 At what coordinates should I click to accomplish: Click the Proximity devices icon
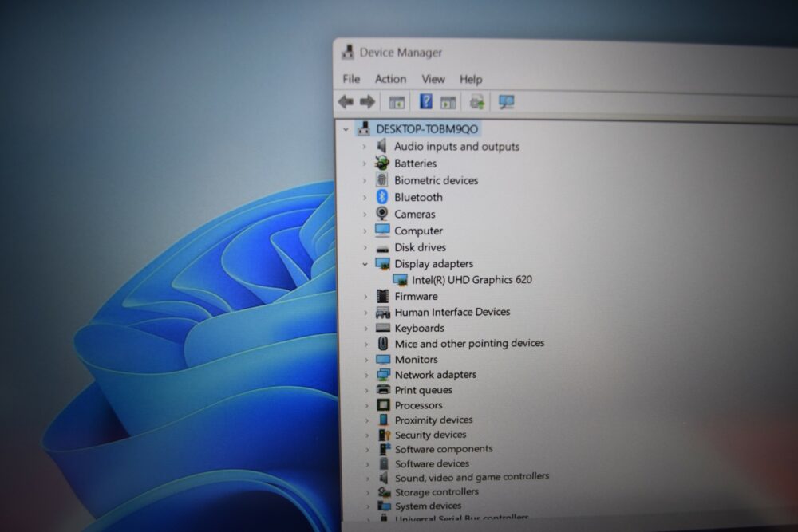pyautogui.click(x=384, y=420)
